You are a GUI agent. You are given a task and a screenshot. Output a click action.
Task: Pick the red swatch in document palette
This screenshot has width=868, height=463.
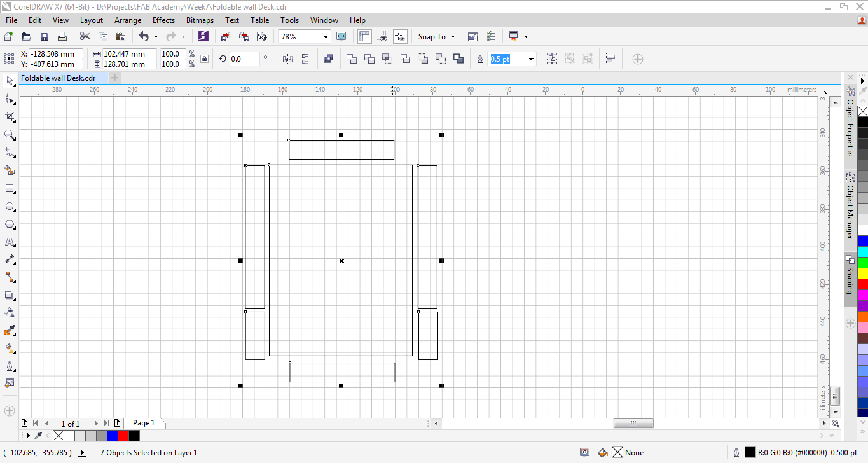(123, 436)
